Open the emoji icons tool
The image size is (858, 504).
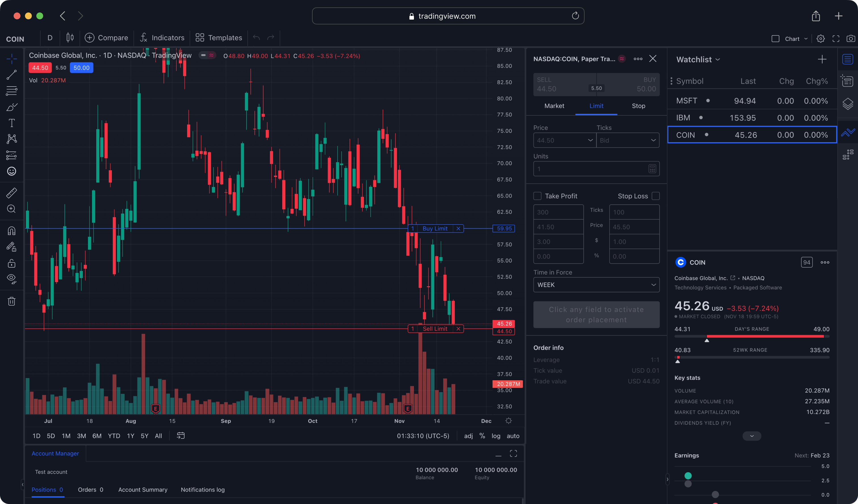[12, 171]
